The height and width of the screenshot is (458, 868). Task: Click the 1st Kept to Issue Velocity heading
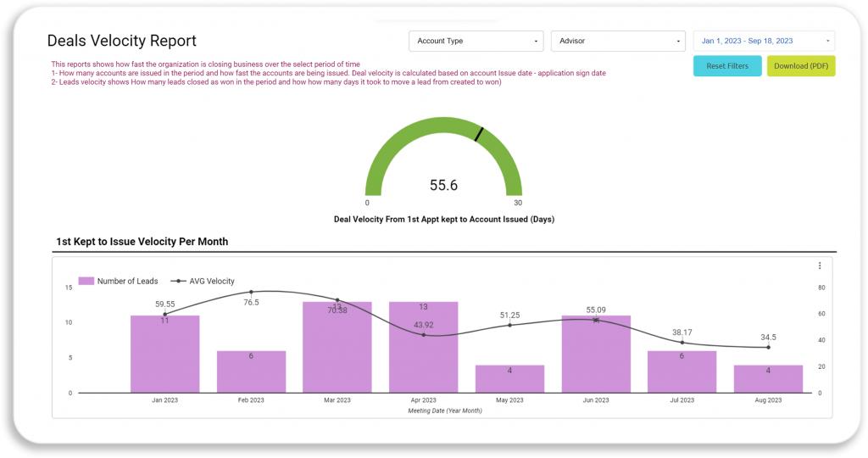pyautogui.click(x=142, y=242)
